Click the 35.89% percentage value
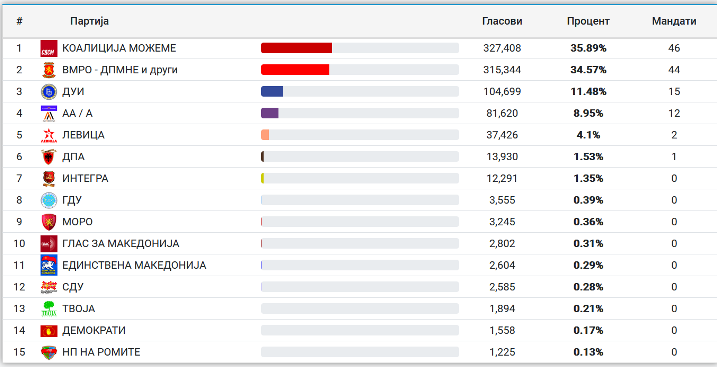This screenshot has width=717, height=367. (x=588, y=48)
